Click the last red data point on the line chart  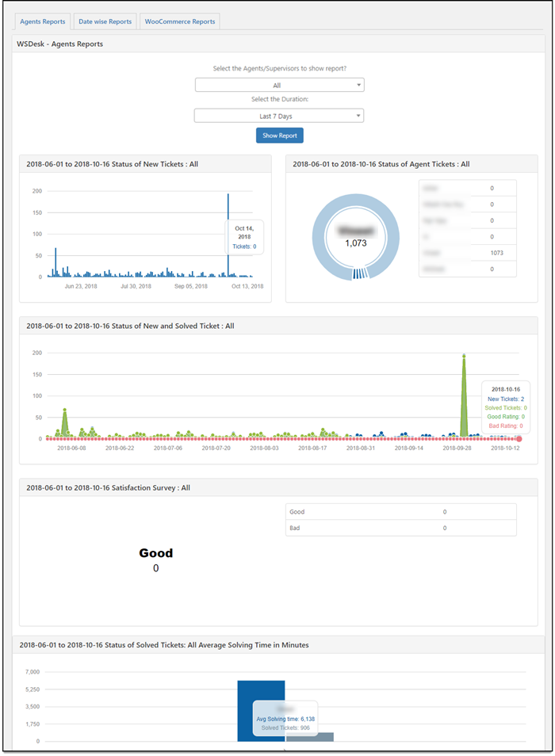[x=519, y=438]
